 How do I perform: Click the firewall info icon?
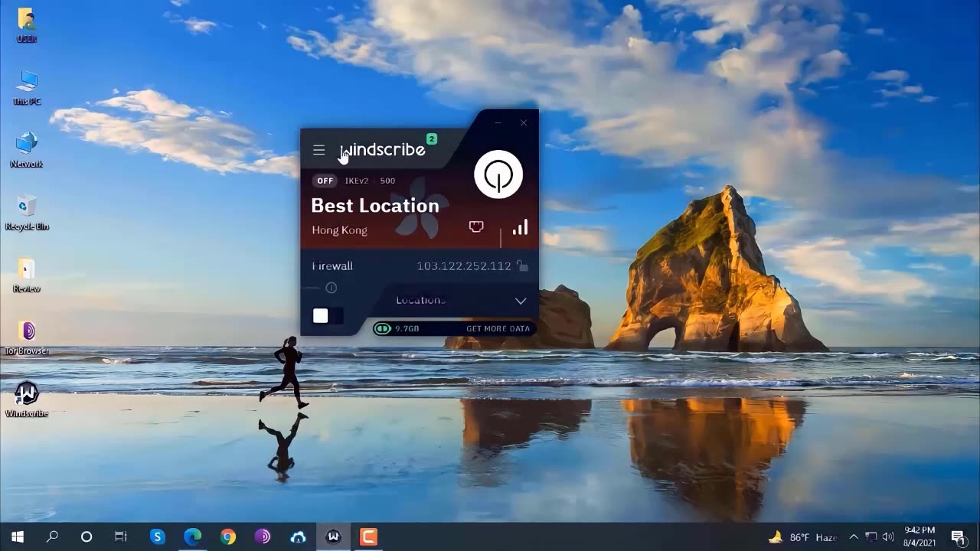click(332, 288)
